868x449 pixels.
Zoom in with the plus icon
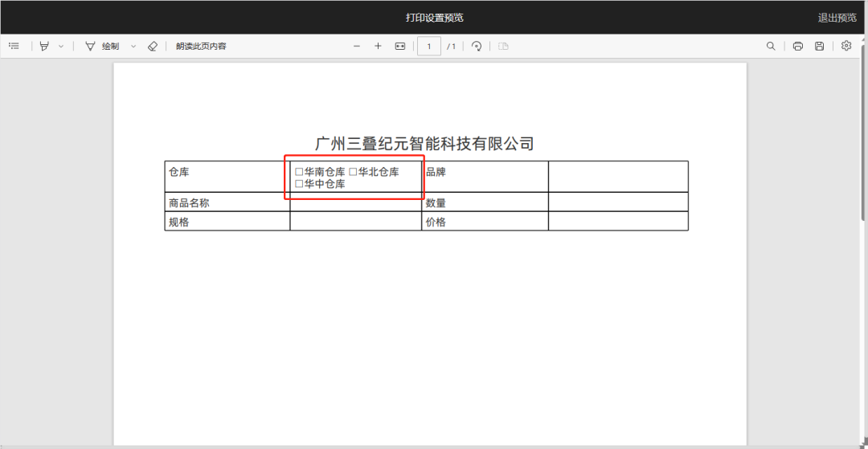tap(378, 47)
